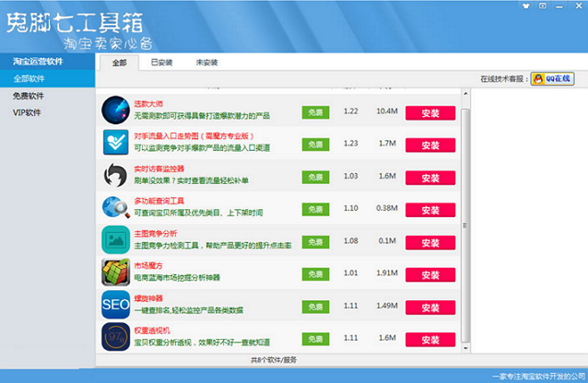The width and height of the screenshot is (588, 383).
Task: Click description 一键查排名,轻松监控产品各类数据
Action: click(189, 310)
